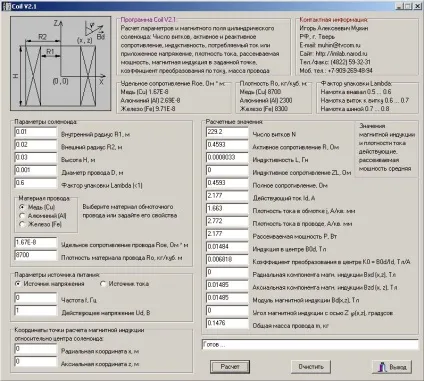Screen dimensions: 424x381
Task: Click Медь (Cu) 1.67E-8 resistivity reference
Action: coord(144,92)
